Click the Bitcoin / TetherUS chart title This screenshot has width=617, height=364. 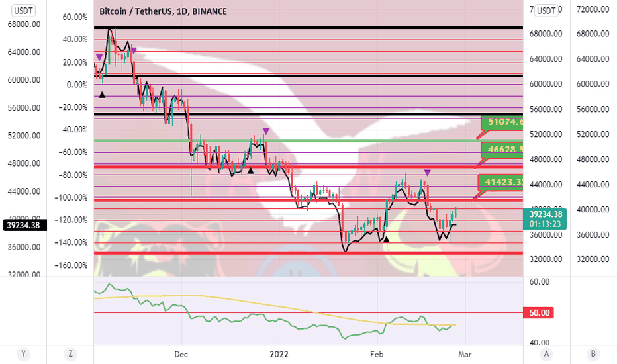click(x=163, y=11)
